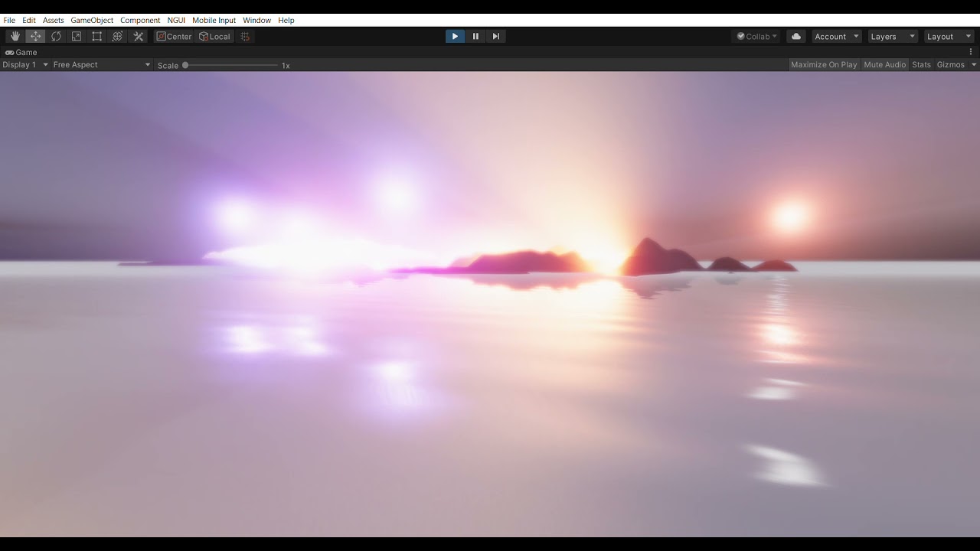Click the Scale slider handle
The width and height of the screenshot is (980, 551).
point(185,65)
